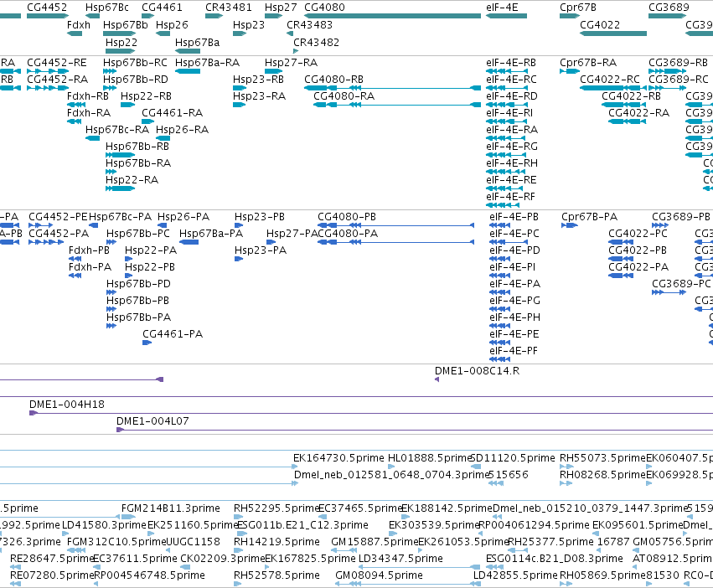
Task: Select the Hsp27-PA protein label
Action: pos(292,234)
